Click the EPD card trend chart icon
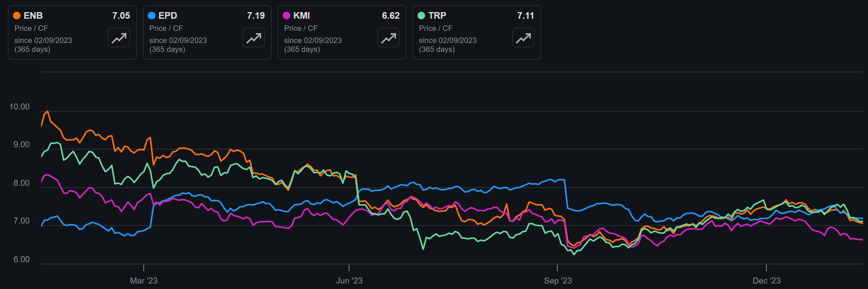Viewport: 868px width, 289px height. point(254,38)
